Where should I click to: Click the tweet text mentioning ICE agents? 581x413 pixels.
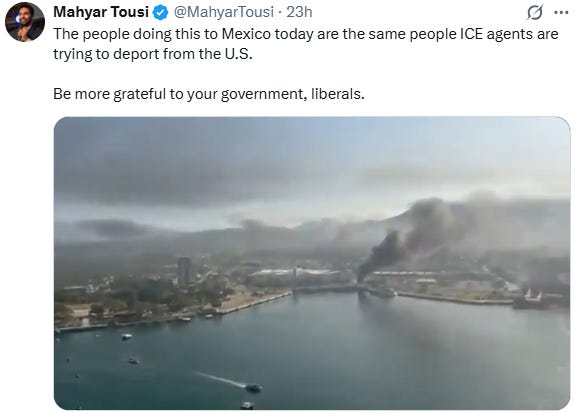click(x=306, y=44)
